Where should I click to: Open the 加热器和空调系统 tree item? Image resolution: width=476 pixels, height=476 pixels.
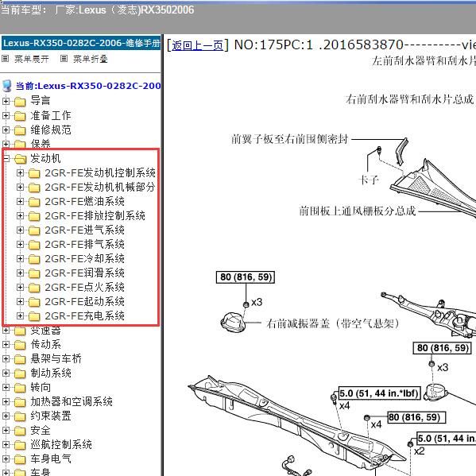point(72,401)
